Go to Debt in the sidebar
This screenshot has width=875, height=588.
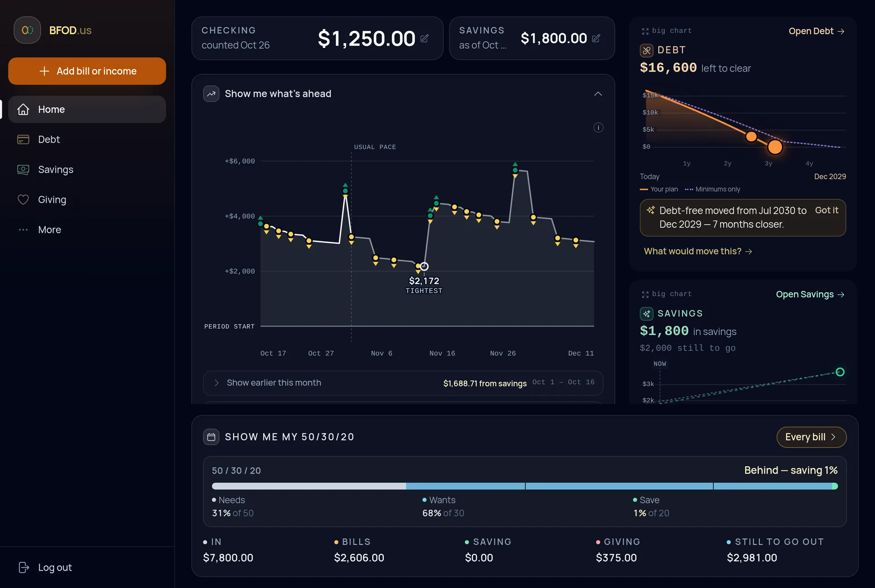click(87, 139)
